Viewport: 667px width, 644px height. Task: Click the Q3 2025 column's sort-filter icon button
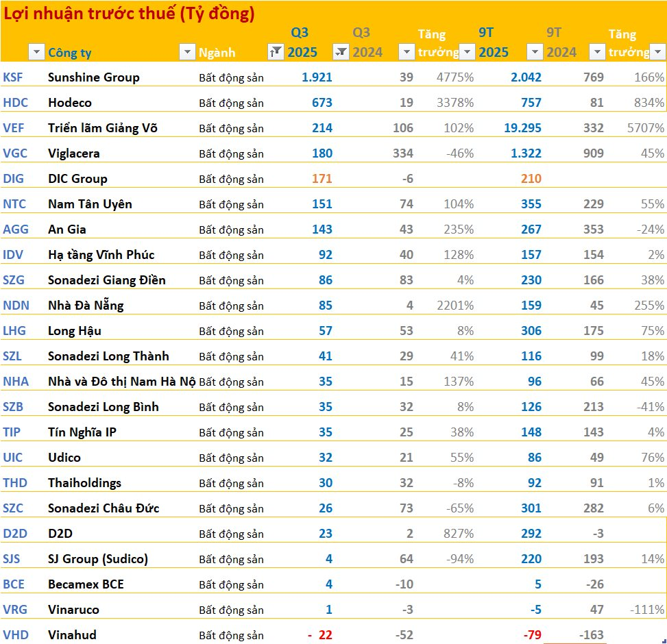click(x=341, y=52)
